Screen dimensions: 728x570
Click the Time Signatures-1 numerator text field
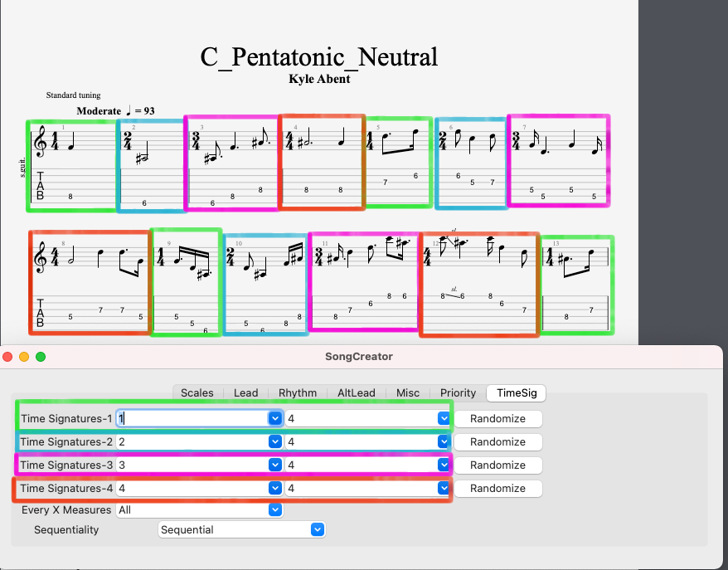point(191,418)
